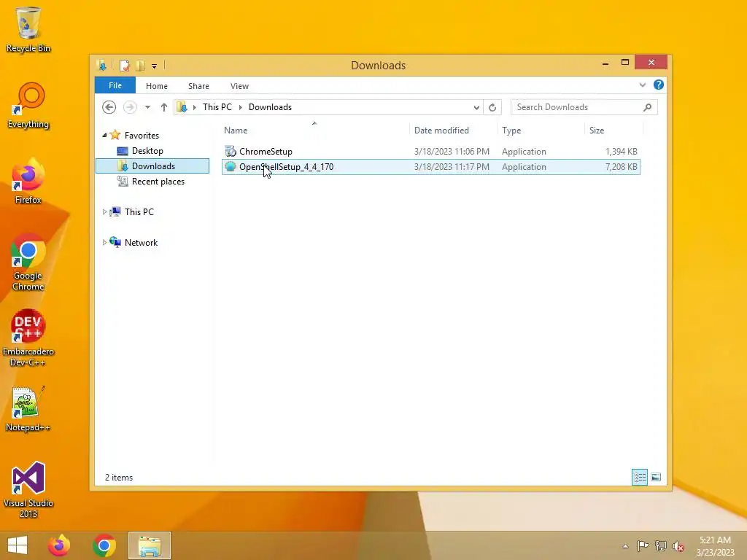Viewport: 747px width, 560px height.
Task: Show hidden tray icons arrow
Action: coord(625,546)
